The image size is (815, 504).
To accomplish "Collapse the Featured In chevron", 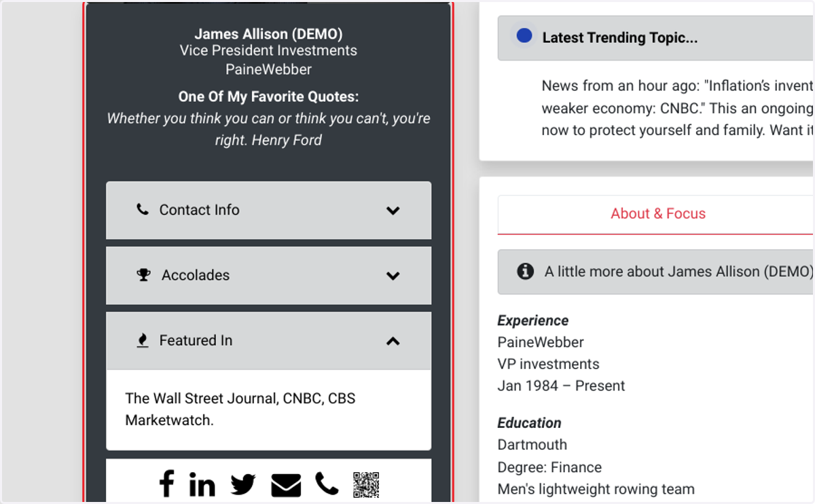I will click(393, 341).
